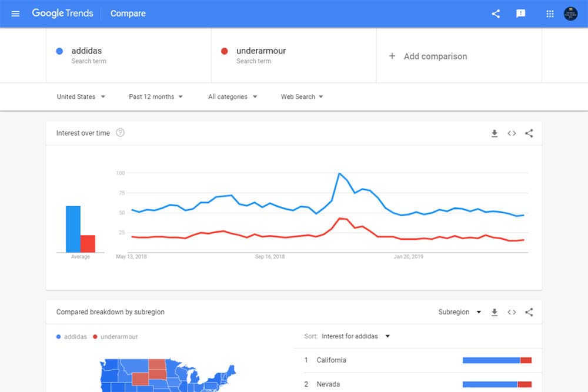Screen dimensions: 588x392
Task: Click the Sep 16, 2018 axis label
Action: coord(270,257)
